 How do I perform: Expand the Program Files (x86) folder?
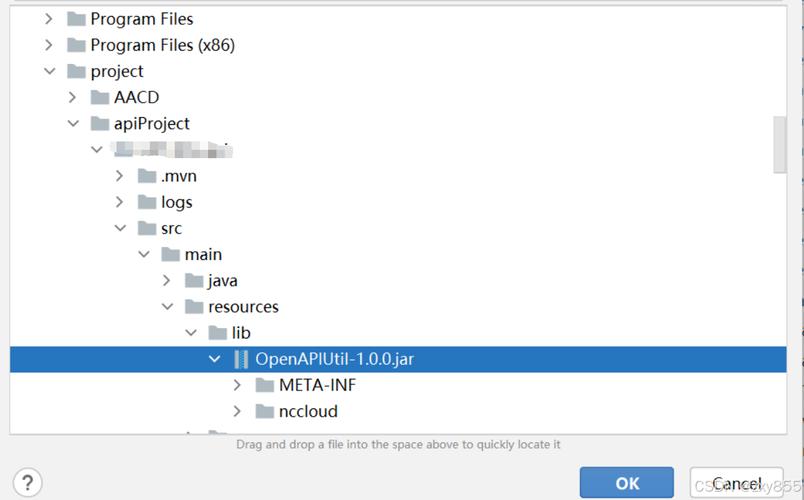tap(49, 45)
